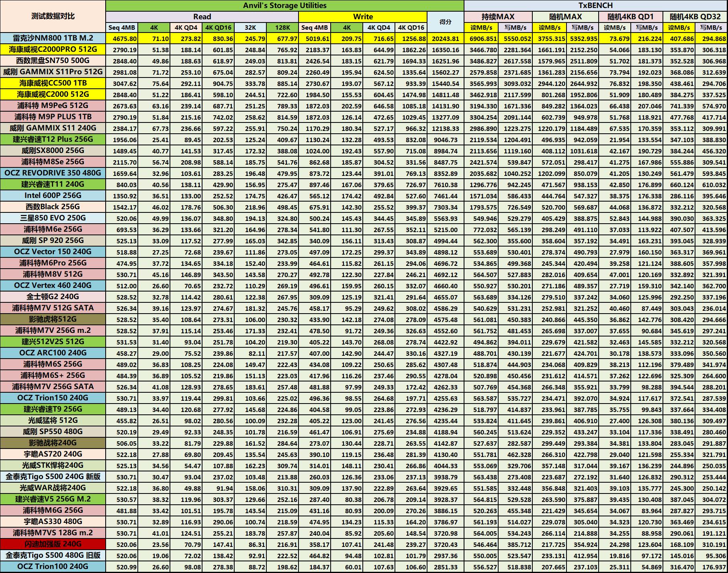Click row label OCZ ARC100 240G
728x573 pixels.
pos(53,353)
